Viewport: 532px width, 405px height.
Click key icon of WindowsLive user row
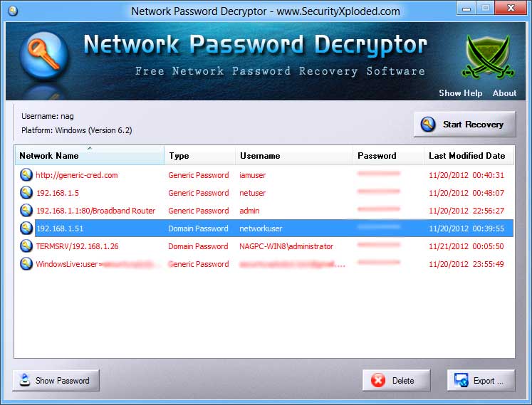click(26, 264)
